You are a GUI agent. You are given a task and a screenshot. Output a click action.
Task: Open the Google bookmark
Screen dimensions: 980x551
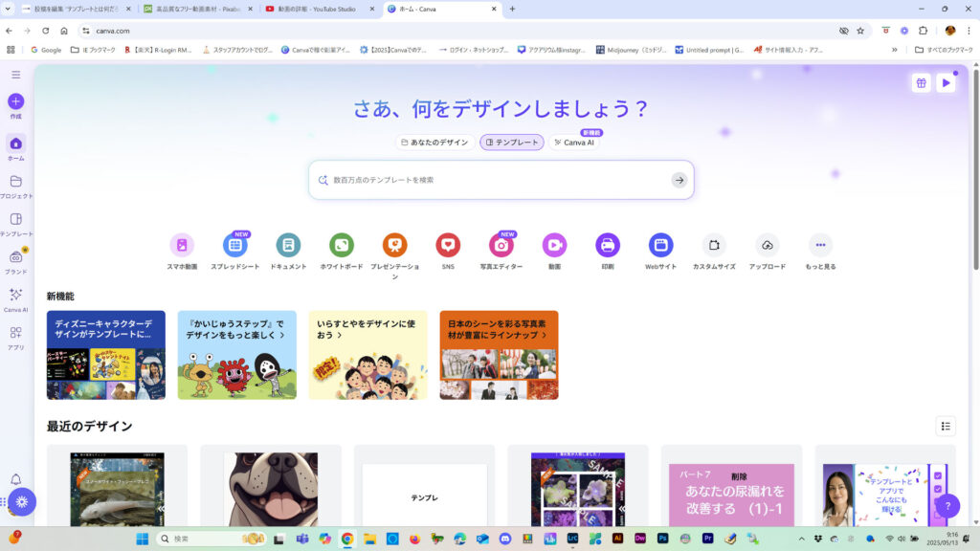point(46,50)
